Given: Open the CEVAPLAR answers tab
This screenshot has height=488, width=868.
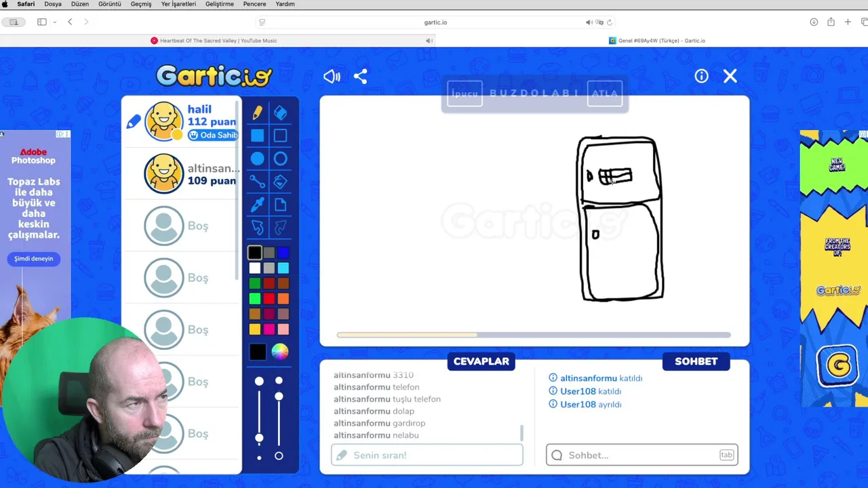Looking at the screenshot, I should (x=481, y=361).
